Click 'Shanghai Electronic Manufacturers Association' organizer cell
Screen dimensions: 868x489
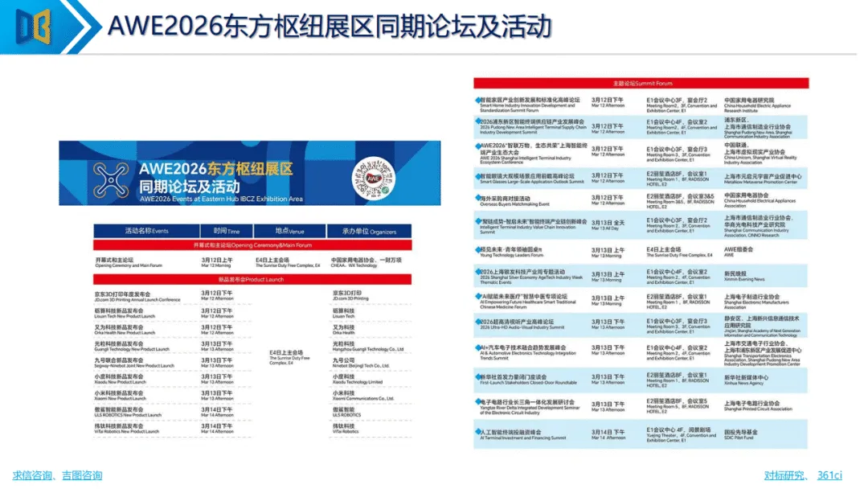click(x=757, y=302)
